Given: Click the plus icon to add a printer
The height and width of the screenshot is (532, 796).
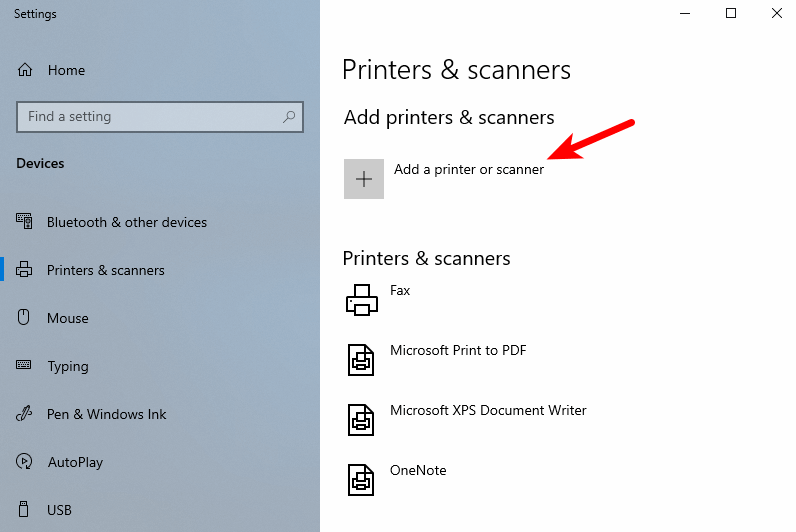Looking at the screenshot, I should pos(363,179).
